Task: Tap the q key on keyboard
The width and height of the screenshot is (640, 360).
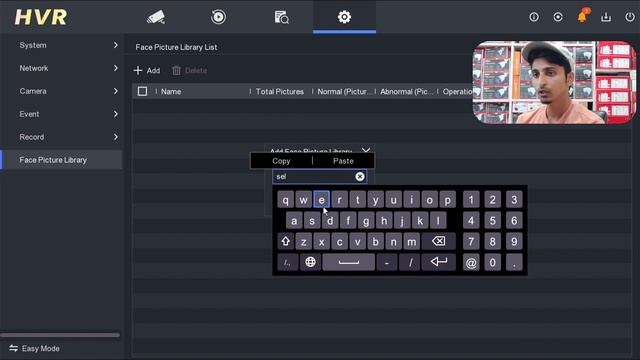Action: 285,200
